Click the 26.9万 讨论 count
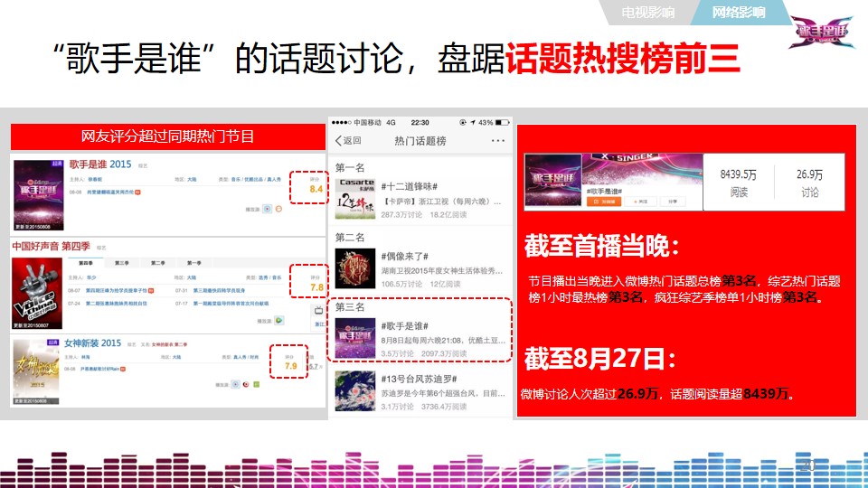Viewport: 868px width, 488px height. (809, 183)
